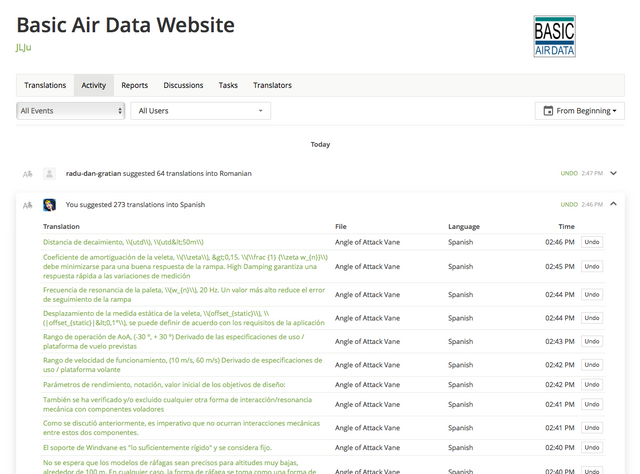Undo the Distancia de decaimiento translation
The image size is (640, 474).
[592, 242]
